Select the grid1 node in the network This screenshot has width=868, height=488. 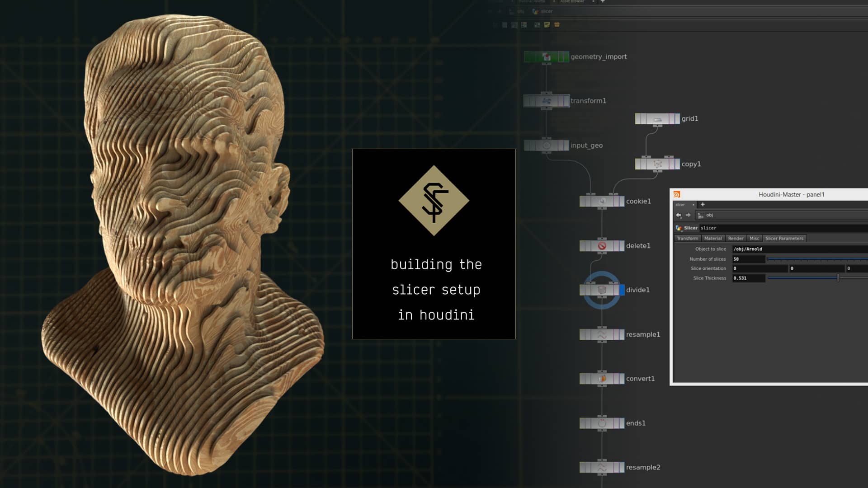point(658,118)
